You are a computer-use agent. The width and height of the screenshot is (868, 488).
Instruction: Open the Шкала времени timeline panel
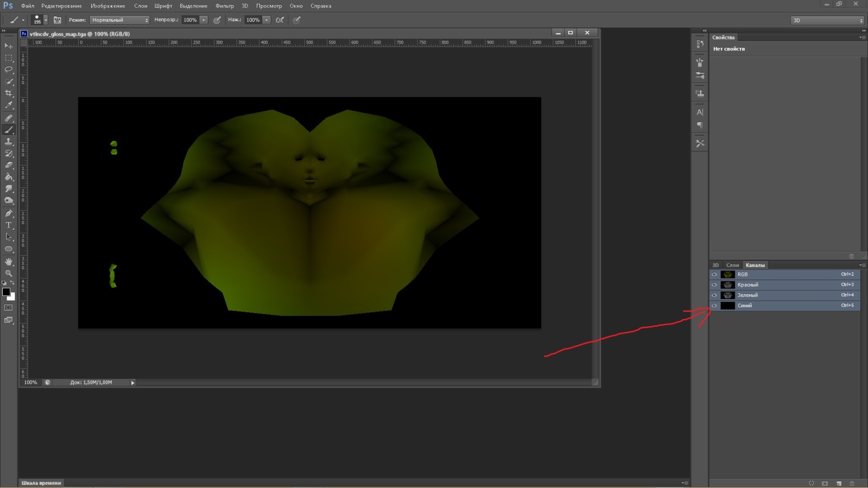coord(41,483)
